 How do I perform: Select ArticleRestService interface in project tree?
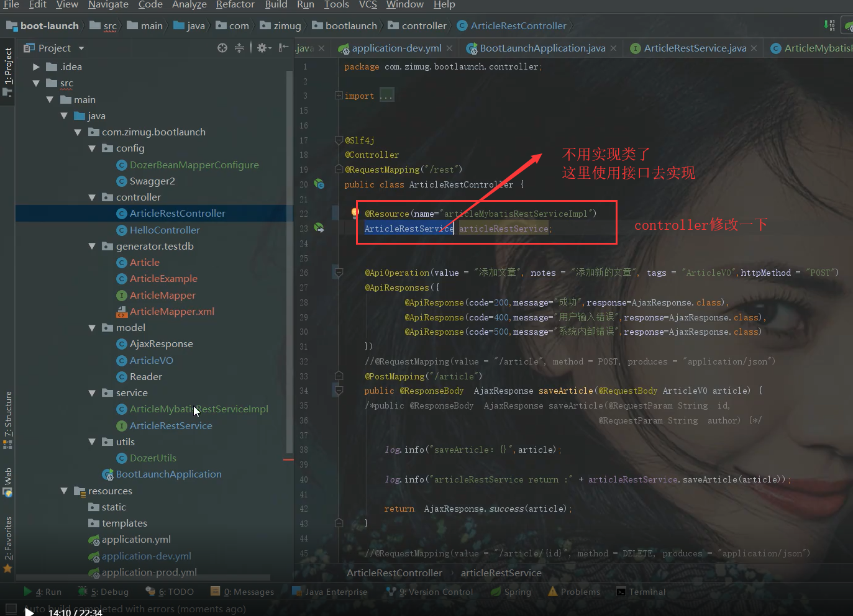click(x=171, y=425)
